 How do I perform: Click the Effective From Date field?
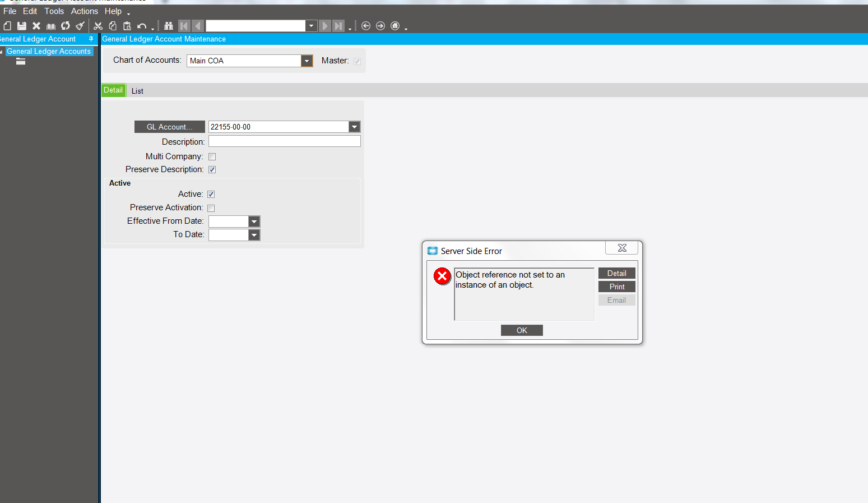tap(229, 221)
